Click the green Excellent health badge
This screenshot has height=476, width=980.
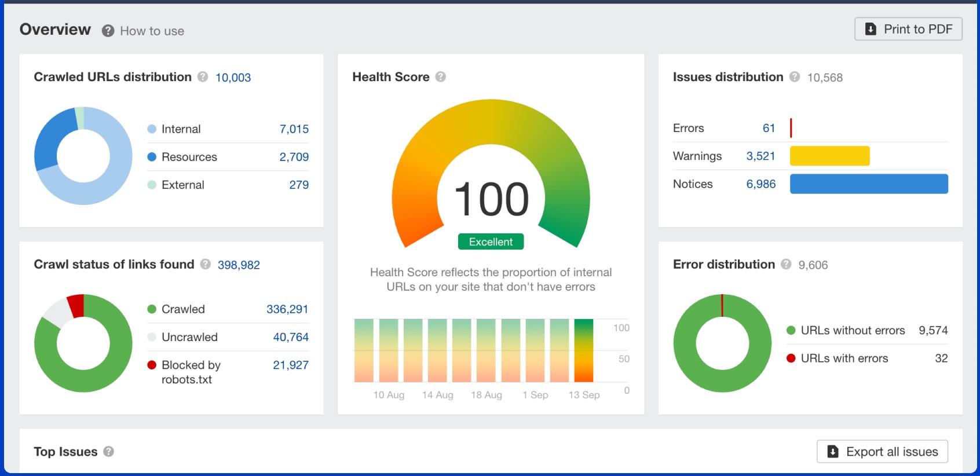click(491, 242)
